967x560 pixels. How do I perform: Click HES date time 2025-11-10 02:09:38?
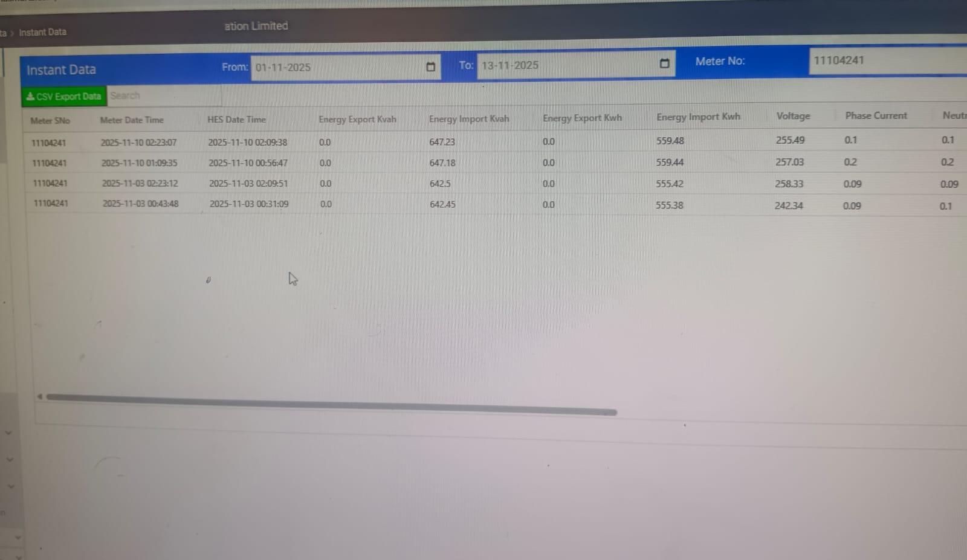pos(248,143)
